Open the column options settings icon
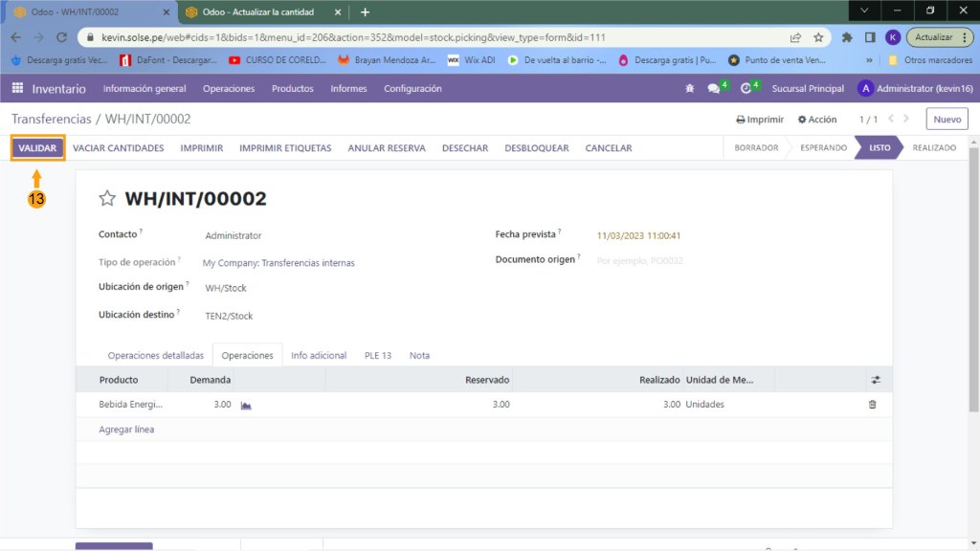 [x=875, y=380]
